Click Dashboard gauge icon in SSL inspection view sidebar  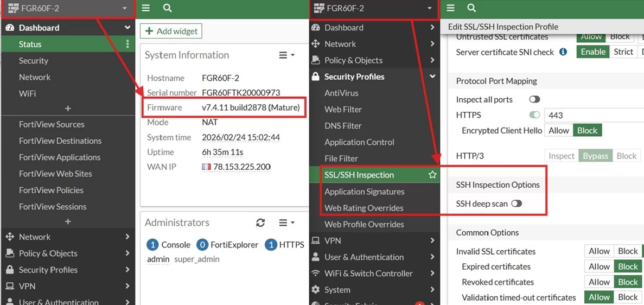coord(315,28)
